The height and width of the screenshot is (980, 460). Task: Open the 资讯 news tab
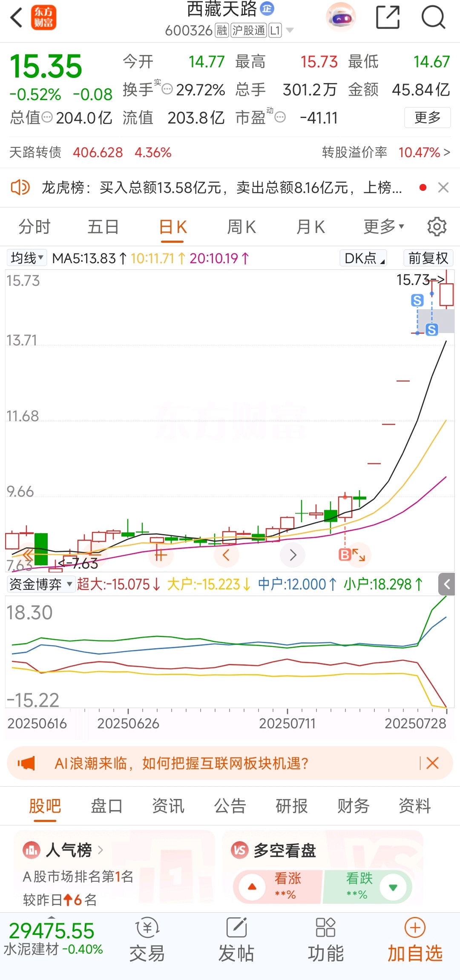click(x=168, y=806)
